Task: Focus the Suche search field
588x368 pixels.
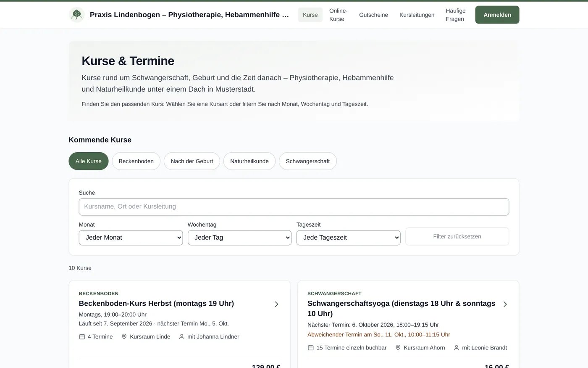Action: (294, 207)
